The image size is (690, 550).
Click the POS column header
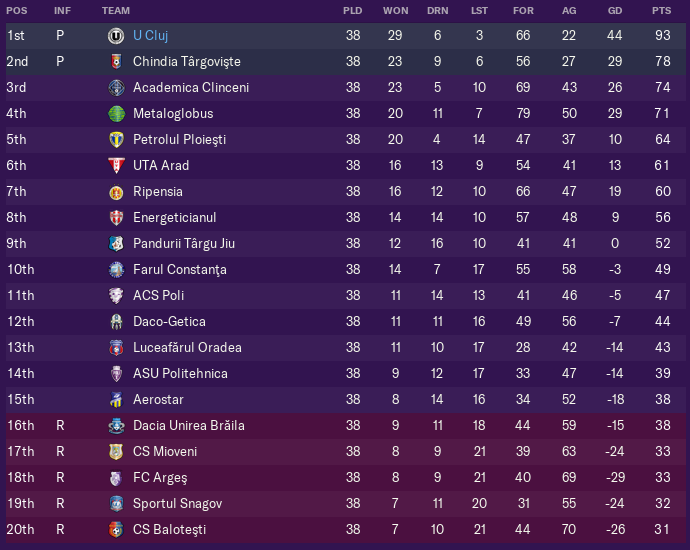click(x=17, y=11)
